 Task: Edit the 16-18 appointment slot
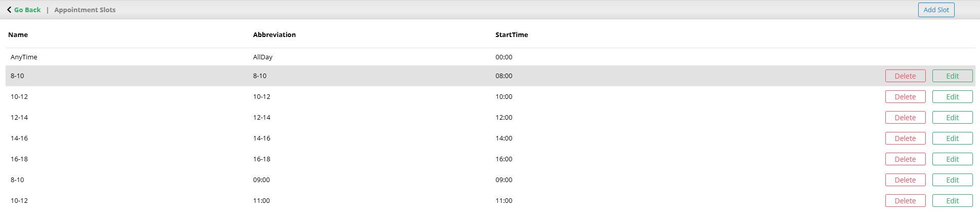point(952,159)
